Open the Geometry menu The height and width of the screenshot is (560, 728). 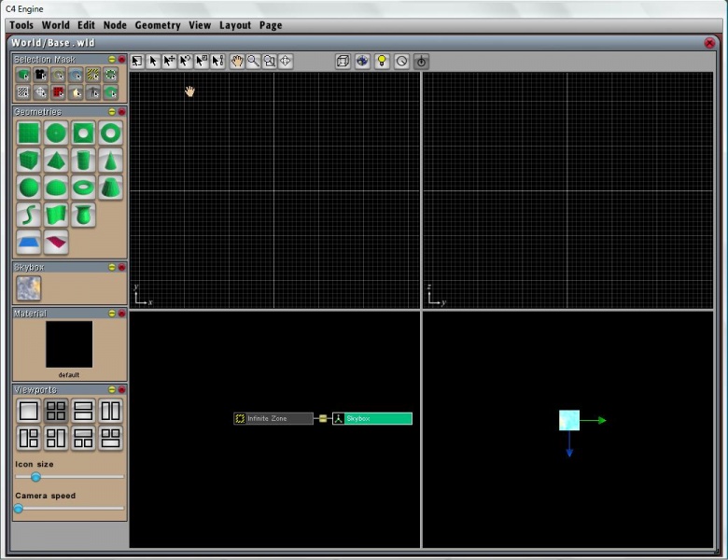pyautogui.click(x=158, y=25)
